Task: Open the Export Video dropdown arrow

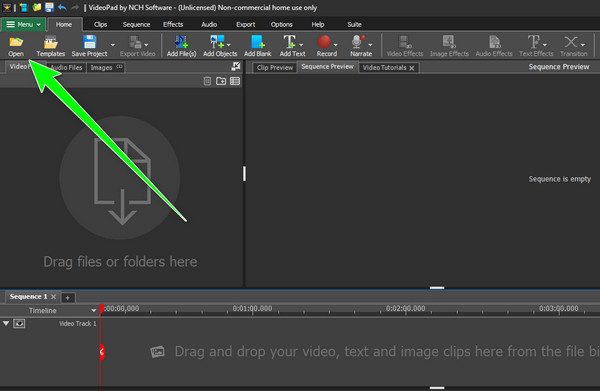Action: (146, 45)
